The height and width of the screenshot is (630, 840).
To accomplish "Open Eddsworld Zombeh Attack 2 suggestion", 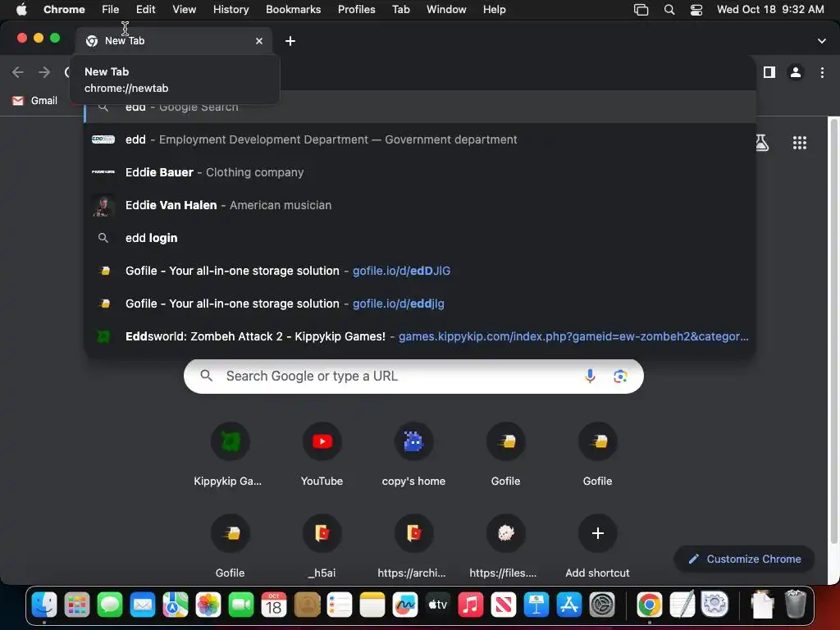I will point(420,336).
